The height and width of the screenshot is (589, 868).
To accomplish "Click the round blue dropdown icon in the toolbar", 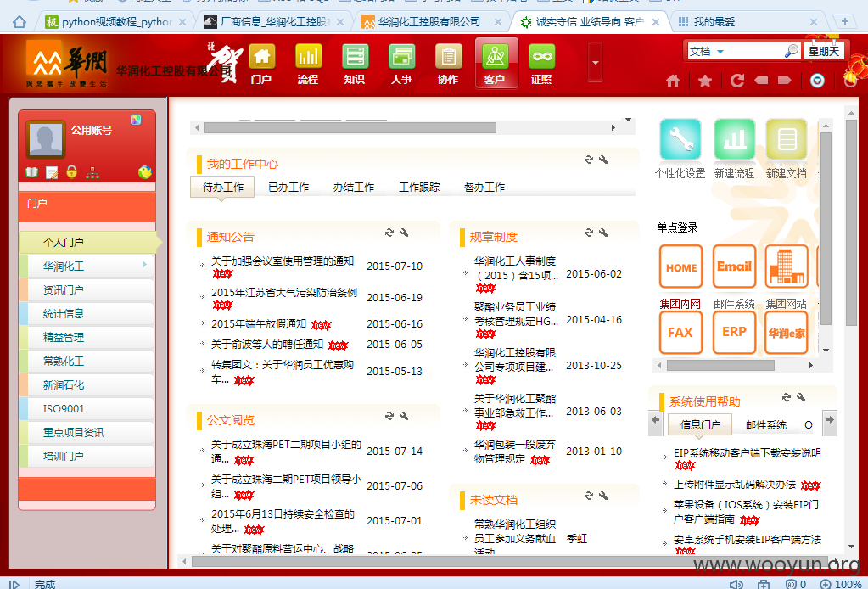I will tap(817, 81).
